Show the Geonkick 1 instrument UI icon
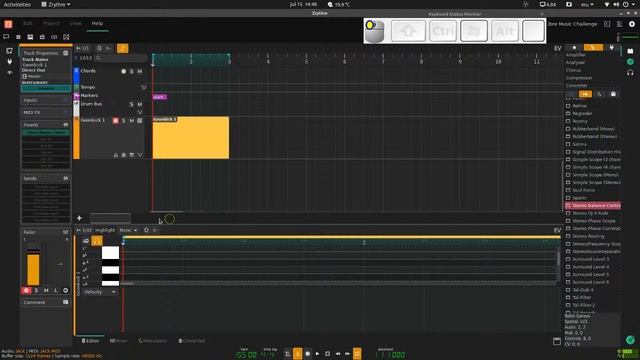The image size is (640, 360). coord(140,121)
